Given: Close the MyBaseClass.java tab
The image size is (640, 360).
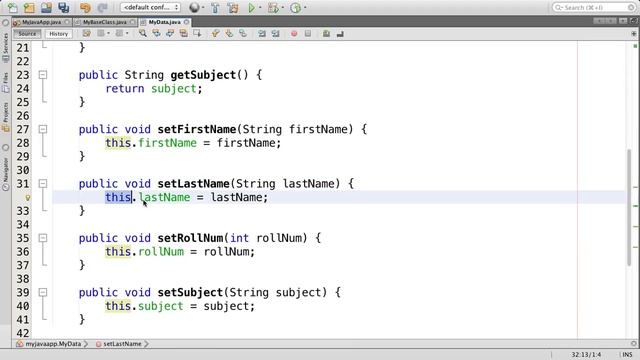Looking at the screenshot, I should tap(132, 22).
